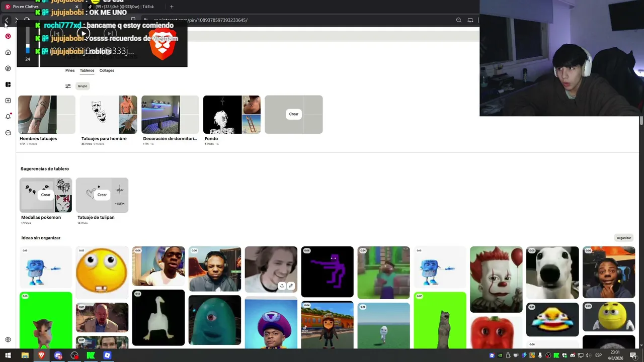This screenshot has width=644, height=362.
Task: Click the zoom magnifier icon in the address bar
Action: [459, 20]
